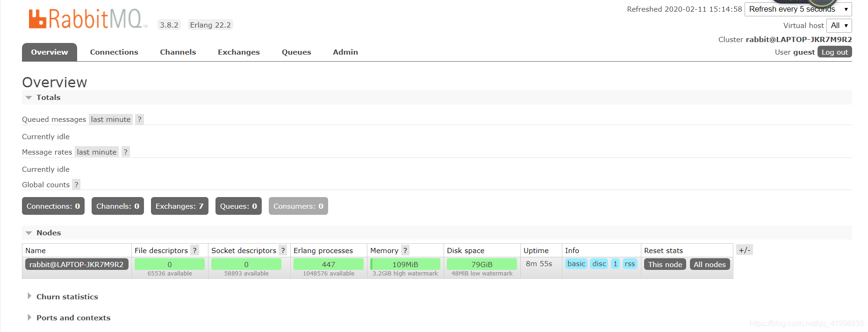This screenshot has width=868, height=332.
Task: Reset stats for This node
Action: [x=665, y=264]
